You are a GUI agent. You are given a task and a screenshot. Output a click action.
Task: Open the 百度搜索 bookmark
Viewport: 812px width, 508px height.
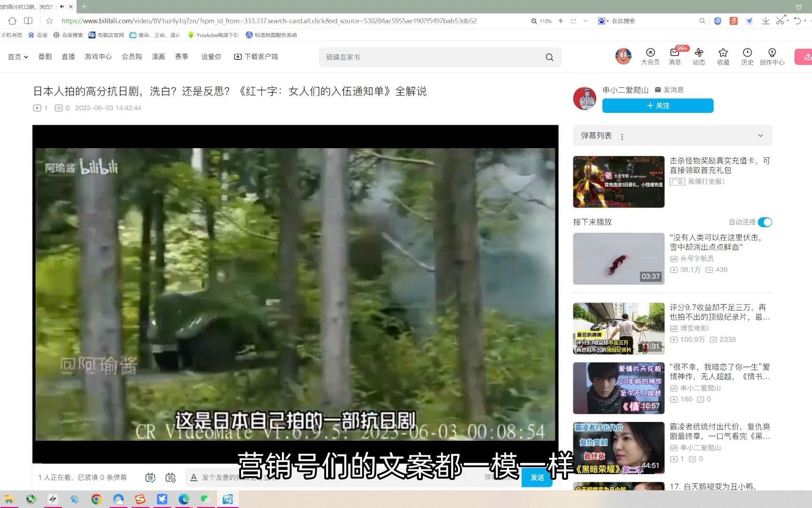(68, 35)
